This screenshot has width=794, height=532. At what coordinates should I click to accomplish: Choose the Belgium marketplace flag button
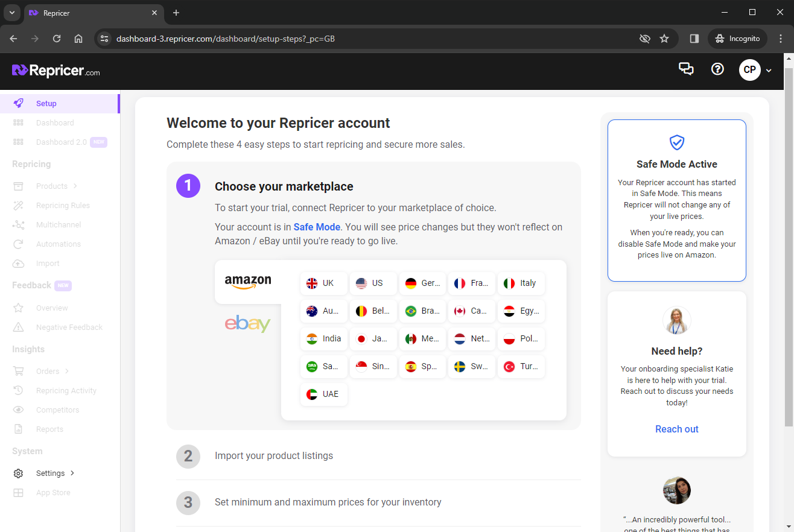[x=373, y=311]
